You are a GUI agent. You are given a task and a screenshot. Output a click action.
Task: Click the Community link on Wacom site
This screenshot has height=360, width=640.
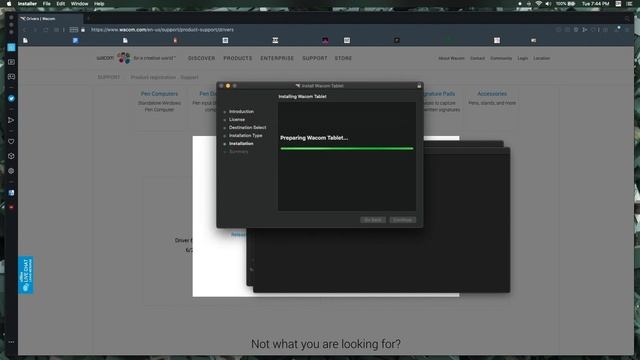(501, 58)
